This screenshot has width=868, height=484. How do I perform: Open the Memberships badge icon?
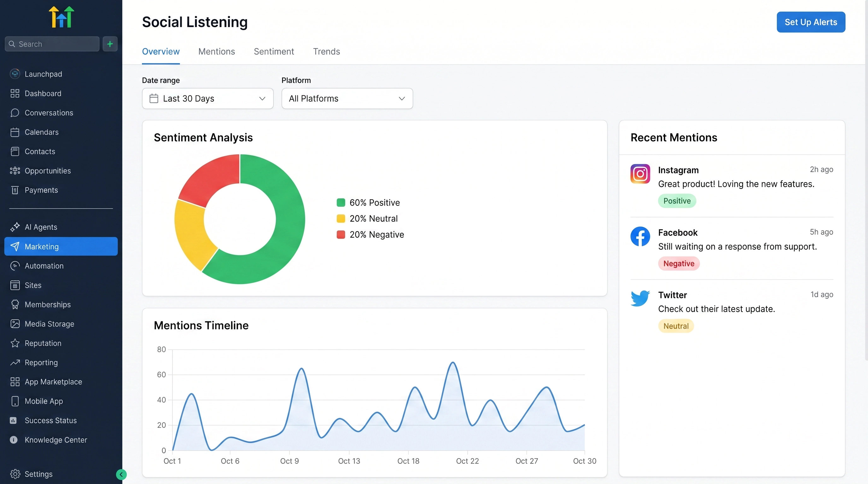click(x=15, y=305)
